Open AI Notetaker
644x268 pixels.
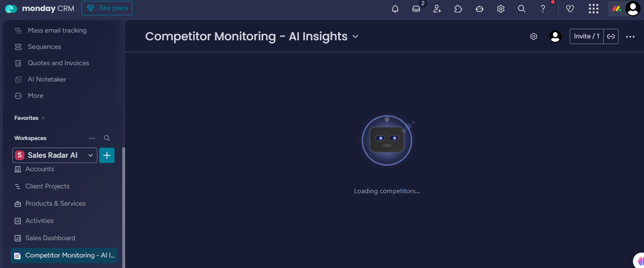[x=47, y=79]
